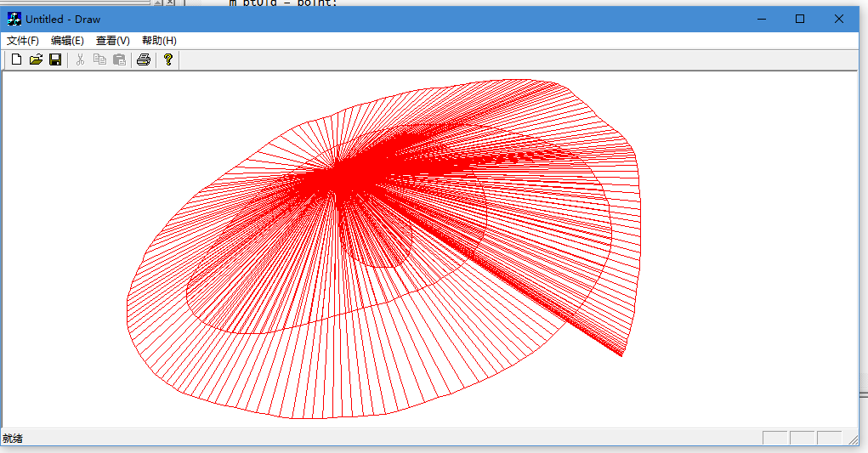Open the 查看(V) menu
Viewport: 868px width, 453px height.
click(x=113, y=41)
